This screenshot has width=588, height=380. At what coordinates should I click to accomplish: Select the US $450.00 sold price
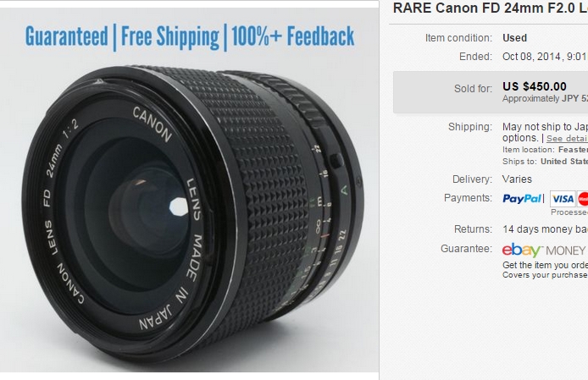click(535, 86)
